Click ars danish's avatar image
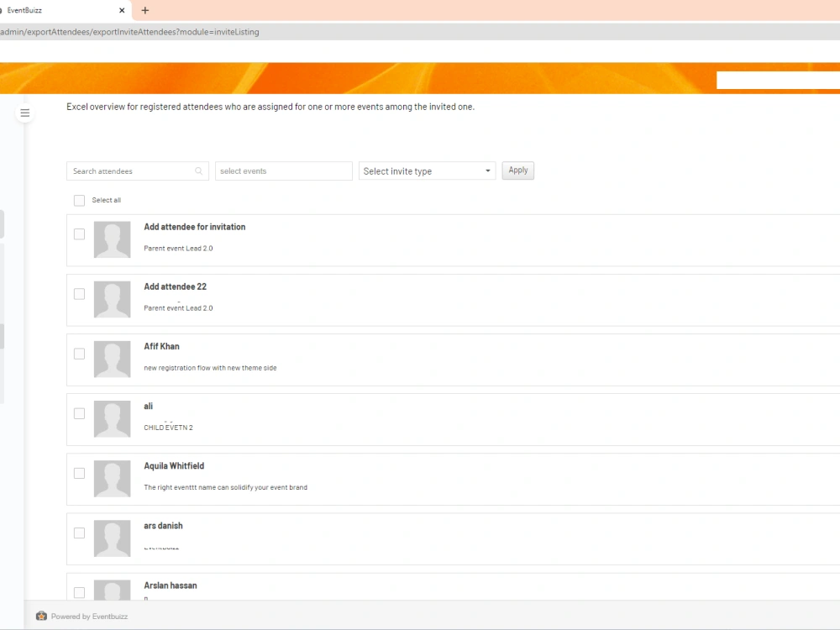This screenshot has width=840, height=630. (112, 538)
